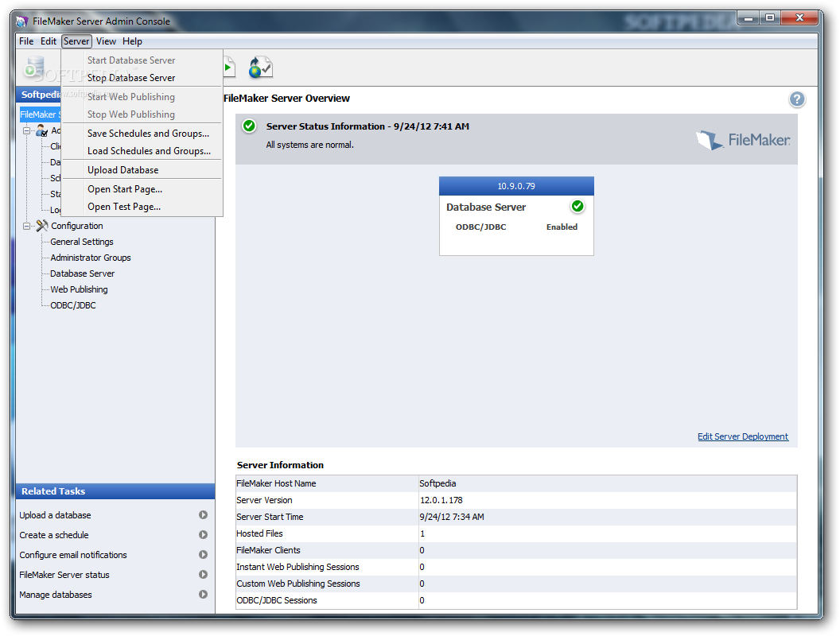Viewport: 840px width, 636px height.
Task: Click ODBC/JDBC Sessions row label
Action: [x=277, y=600]
